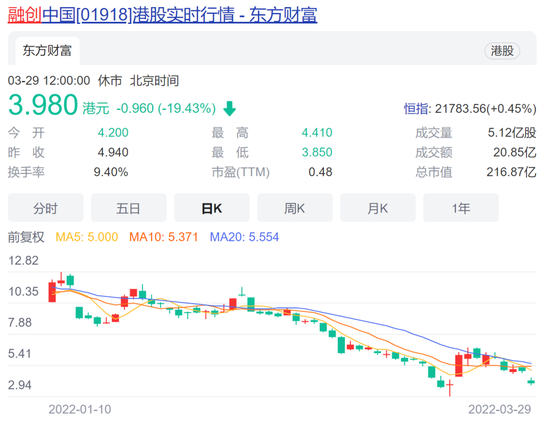The width and height of the screenshot is (550, 424).
Task: Open the 融创中国[01918]港股实时行情 title link
Action: (x=162, y=15)
